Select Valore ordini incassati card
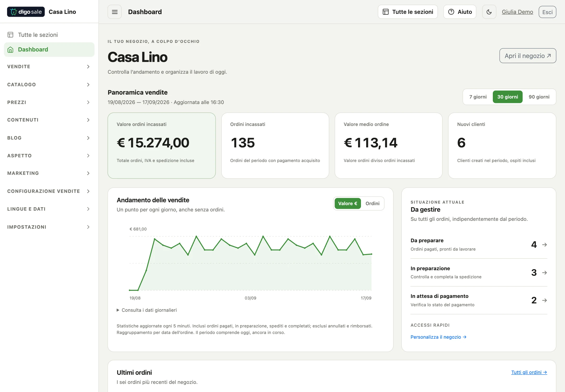The image size is (565, 392). 162,146
